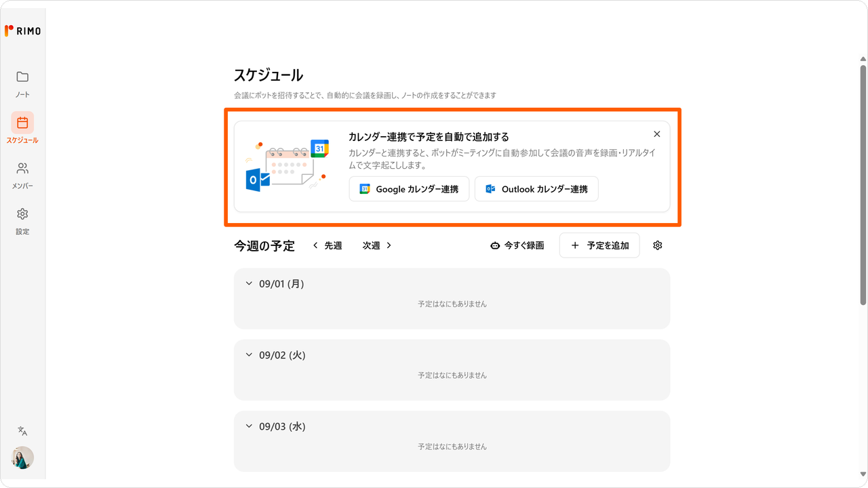
Task: Collapse the 09/03 (水) section
Action: pos(249,426)
